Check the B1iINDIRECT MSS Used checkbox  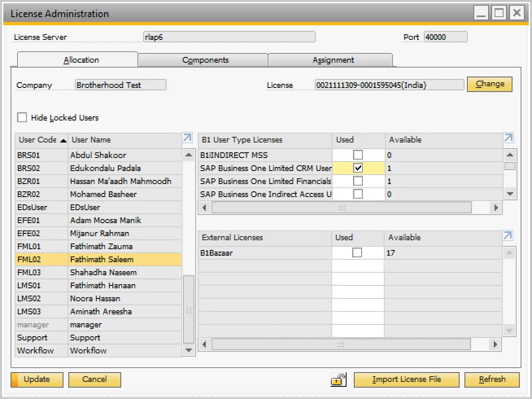358,155
